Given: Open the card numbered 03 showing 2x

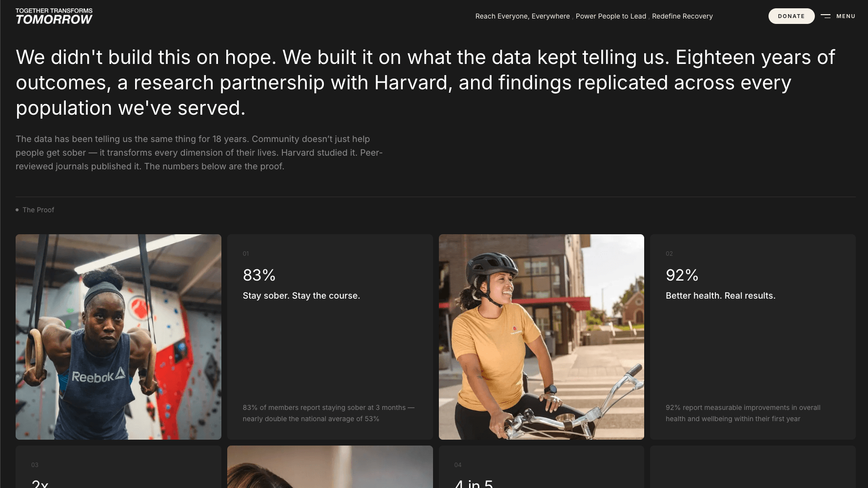Looking at the screenshot, I should click(x=118, y=468).
